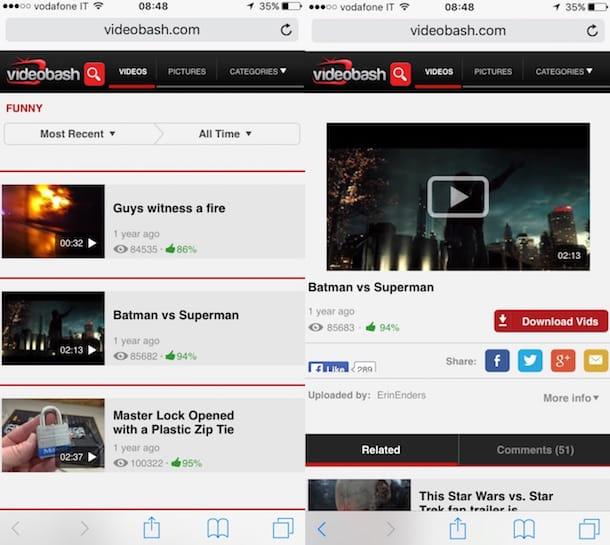Select Videos tab on right screen

(439, 72)
